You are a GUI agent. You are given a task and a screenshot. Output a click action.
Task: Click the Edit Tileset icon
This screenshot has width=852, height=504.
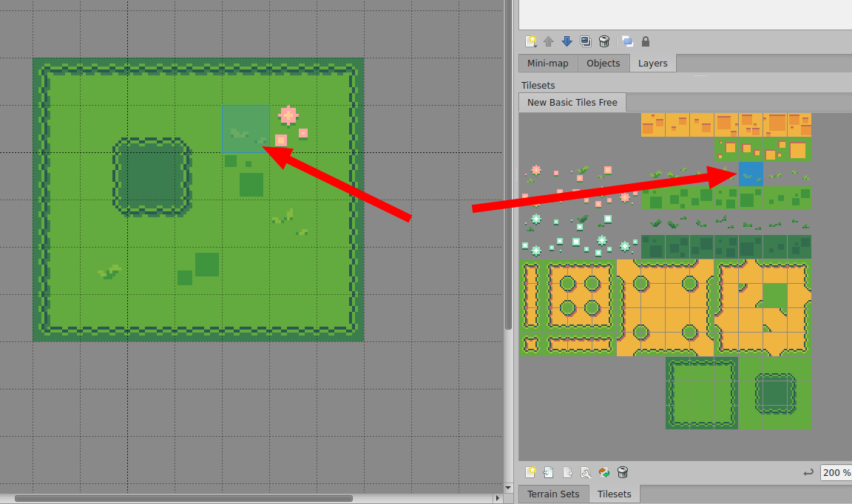coord(586,472)
